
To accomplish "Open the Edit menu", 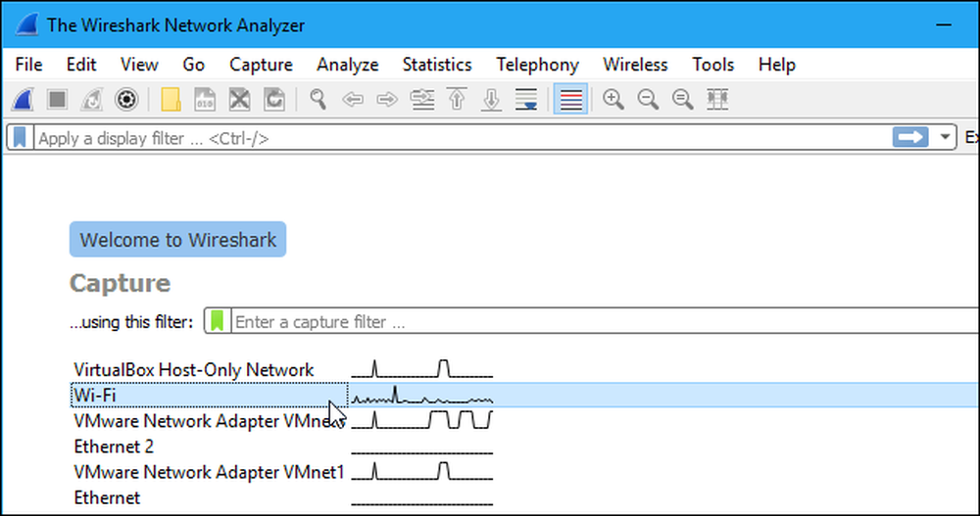I will [x=81, y=65].
